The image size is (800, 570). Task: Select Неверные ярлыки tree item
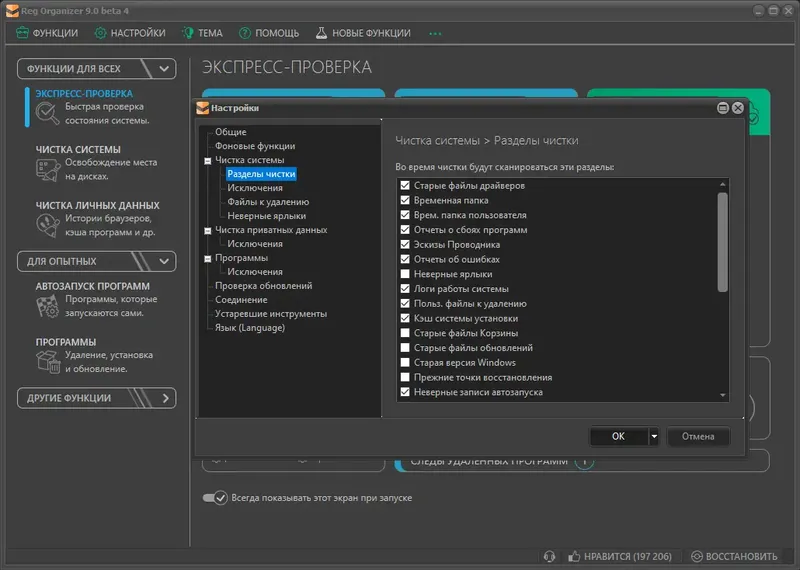tap(266, 216)
